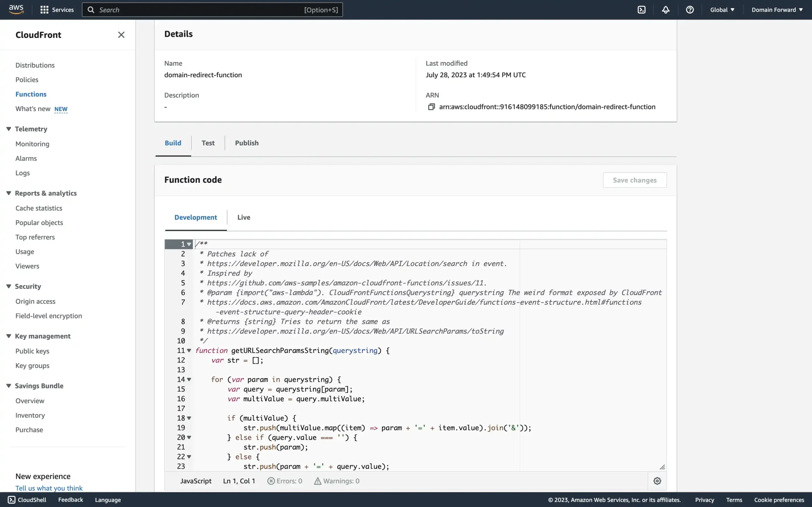The height and width of the screenshot is (507, 812).
Task: Open the help menu via question mark icon
Action: click(x=690, y=10)
